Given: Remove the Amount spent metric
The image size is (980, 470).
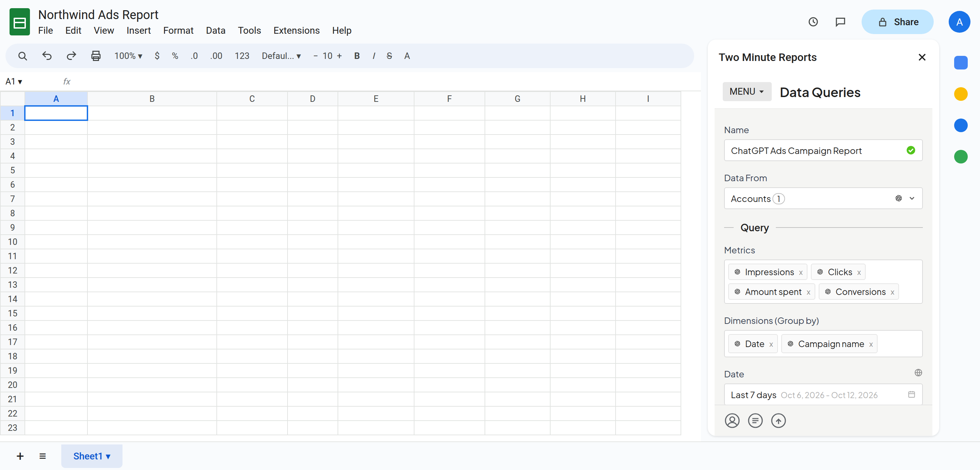Looking at the screenshot, I should point(808,293).
